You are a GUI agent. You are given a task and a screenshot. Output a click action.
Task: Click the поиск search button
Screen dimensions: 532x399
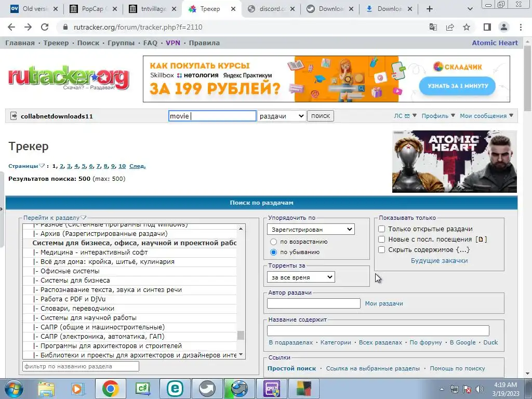320,116
